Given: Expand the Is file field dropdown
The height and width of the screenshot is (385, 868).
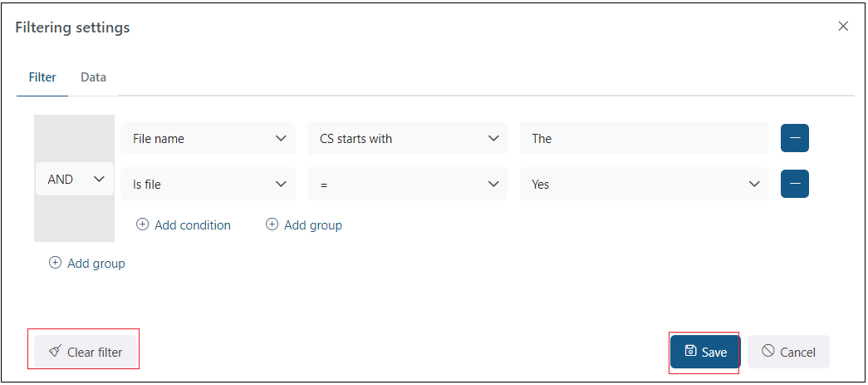Looking at the screenshot, I should (x=208, y=185).
